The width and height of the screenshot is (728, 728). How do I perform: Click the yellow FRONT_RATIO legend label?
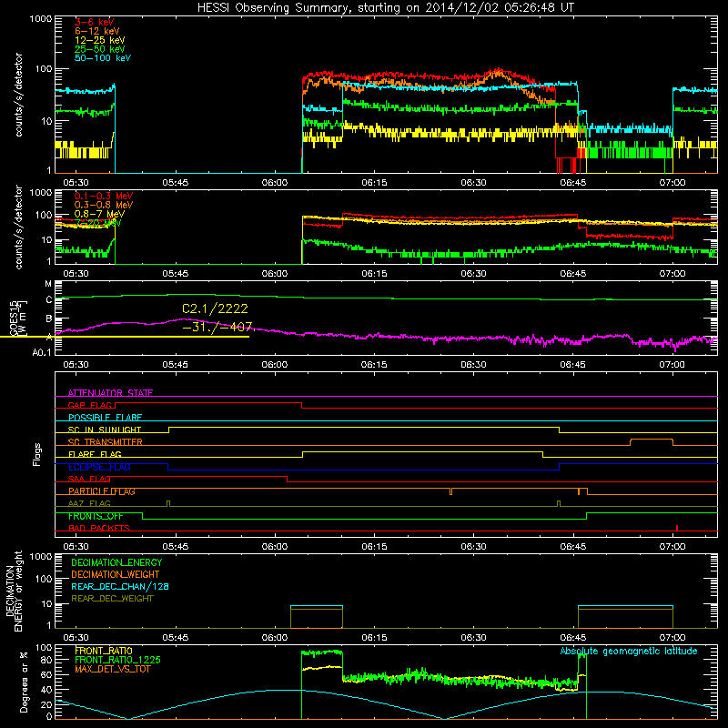pos(104,651)
